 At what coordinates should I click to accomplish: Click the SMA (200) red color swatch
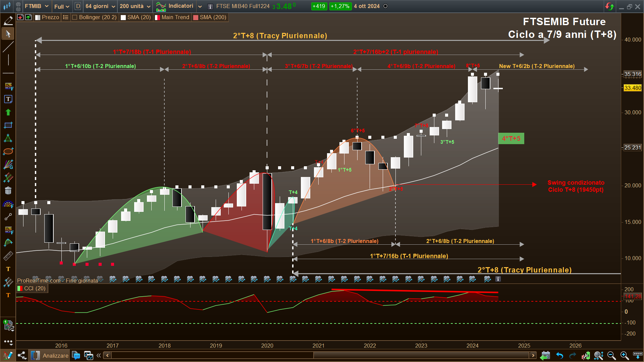pos(196,17)
